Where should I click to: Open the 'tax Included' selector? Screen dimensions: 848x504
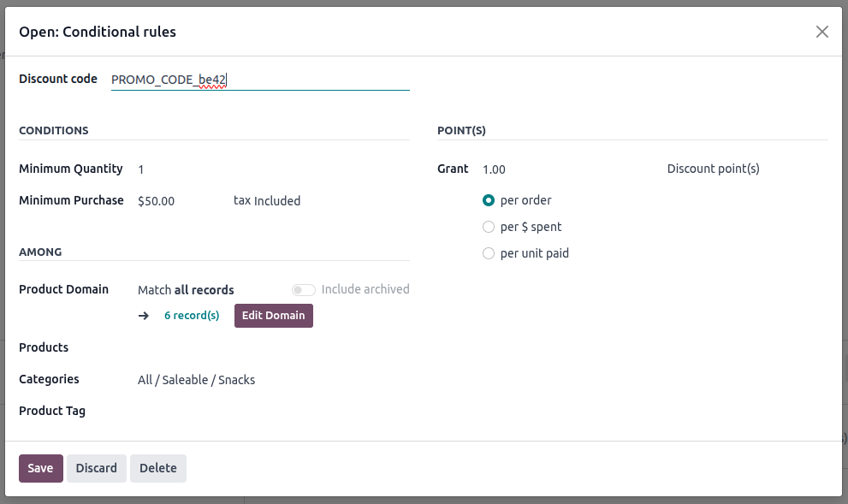pyautogui.click(x=267, y=201)
